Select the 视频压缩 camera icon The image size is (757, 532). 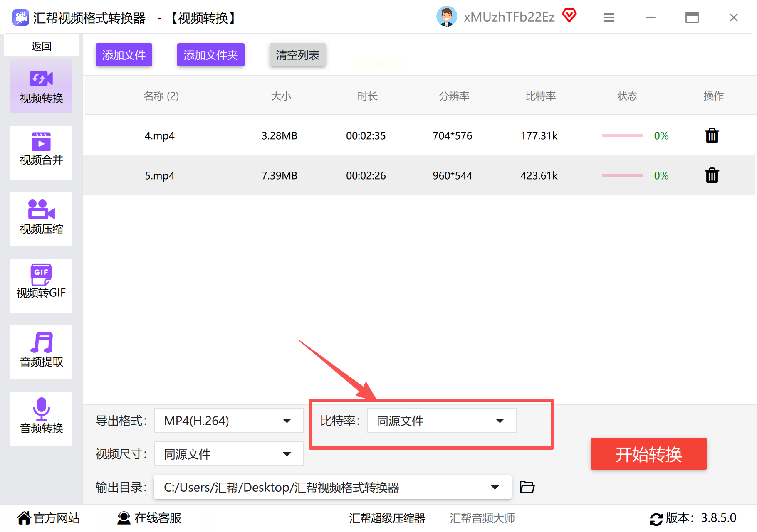(41, 209)
